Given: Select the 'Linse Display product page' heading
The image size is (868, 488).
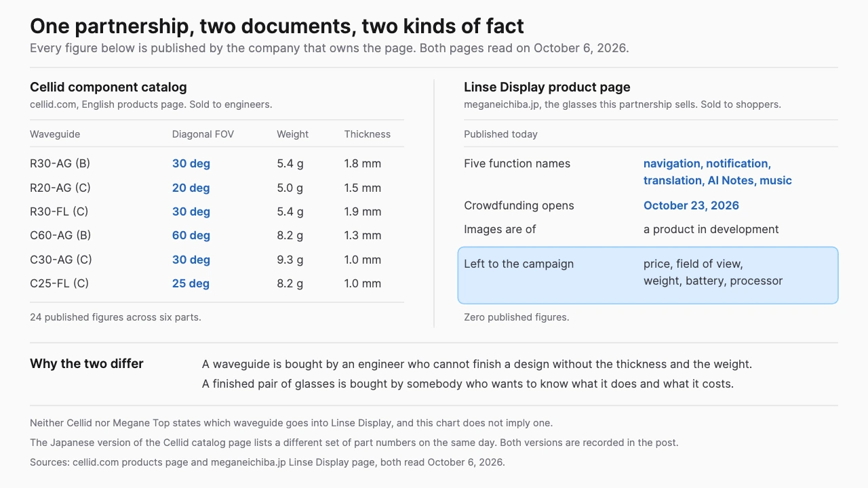Looking at the screenshot, I should click(x=547, y=87).
